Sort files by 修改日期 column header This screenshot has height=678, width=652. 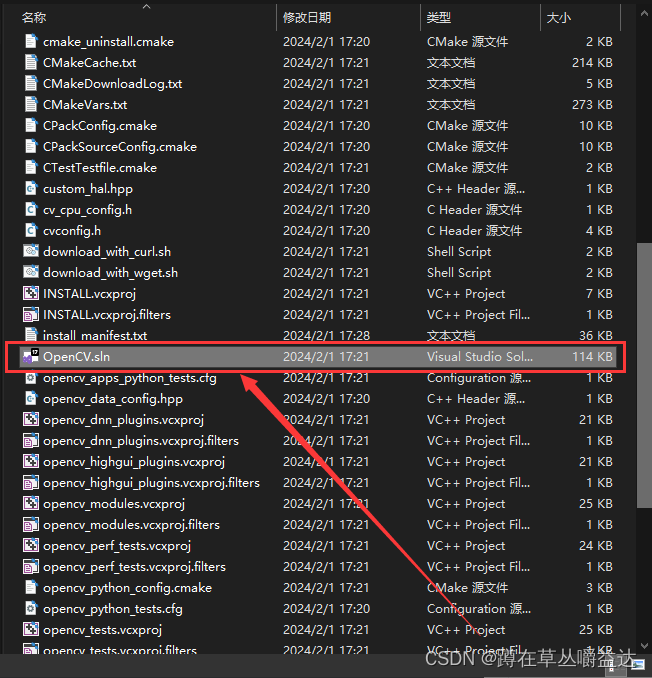307,18
